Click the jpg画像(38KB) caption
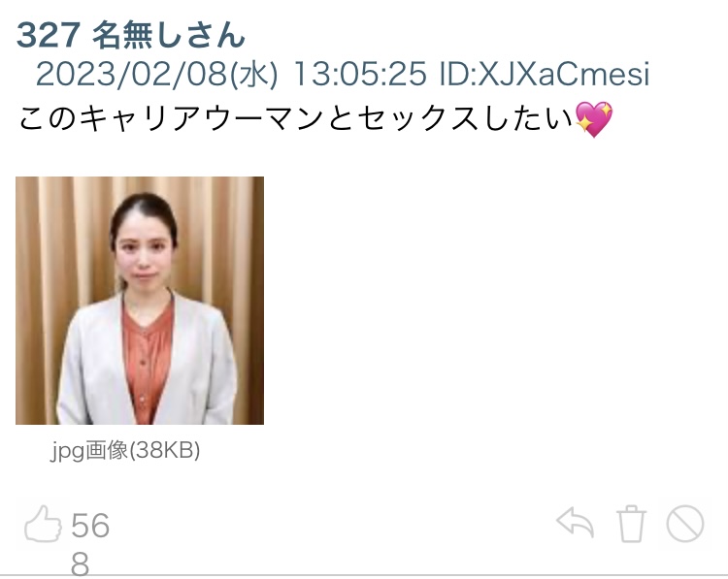Screen dimensions: 728x579 click(125, 450)
